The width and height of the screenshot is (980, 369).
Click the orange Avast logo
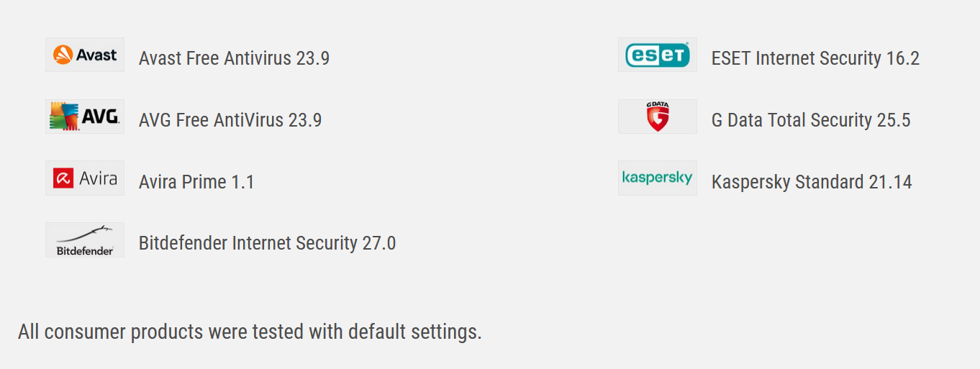tap(85, 55)
